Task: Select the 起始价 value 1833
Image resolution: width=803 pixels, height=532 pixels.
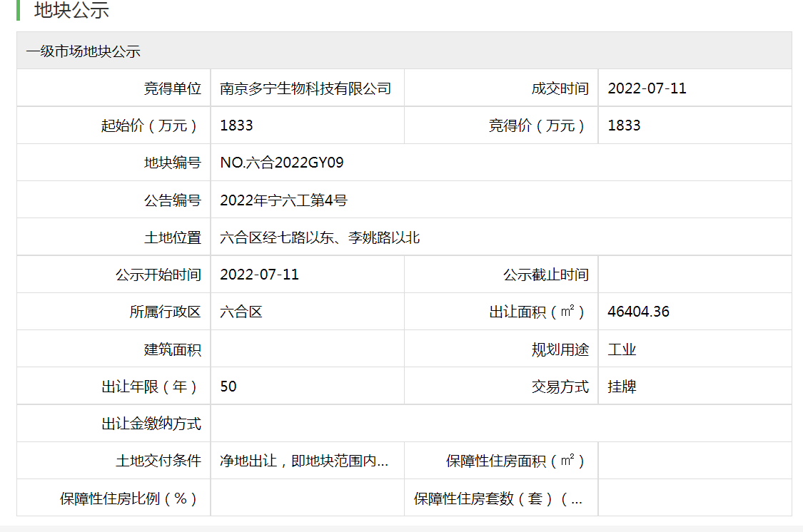Action: coord(236,126)
